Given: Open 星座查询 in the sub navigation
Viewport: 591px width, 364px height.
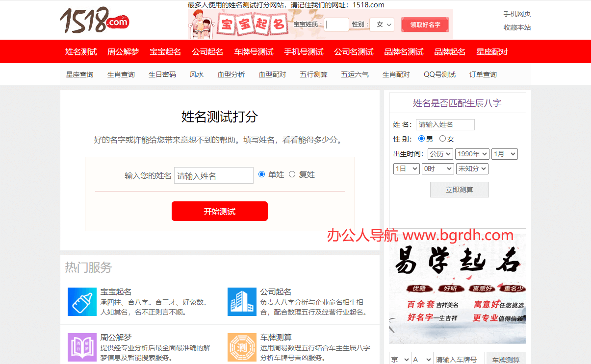Looking at the screenshot, I should (80, 74).
